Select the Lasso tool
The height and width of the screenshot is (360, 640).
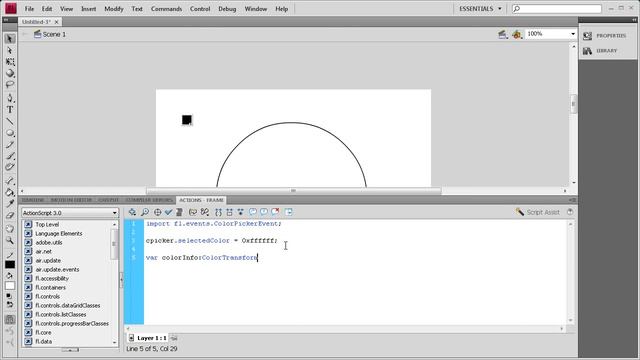point(10,84)
